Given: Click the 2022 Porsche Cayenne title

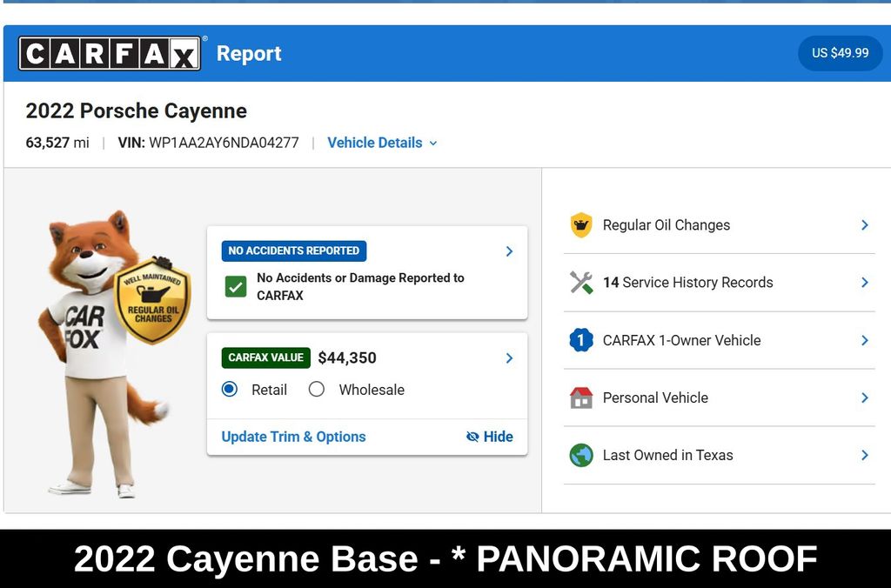Looking at the screenshot, I should pyautogui.click(x=137, y=110).
